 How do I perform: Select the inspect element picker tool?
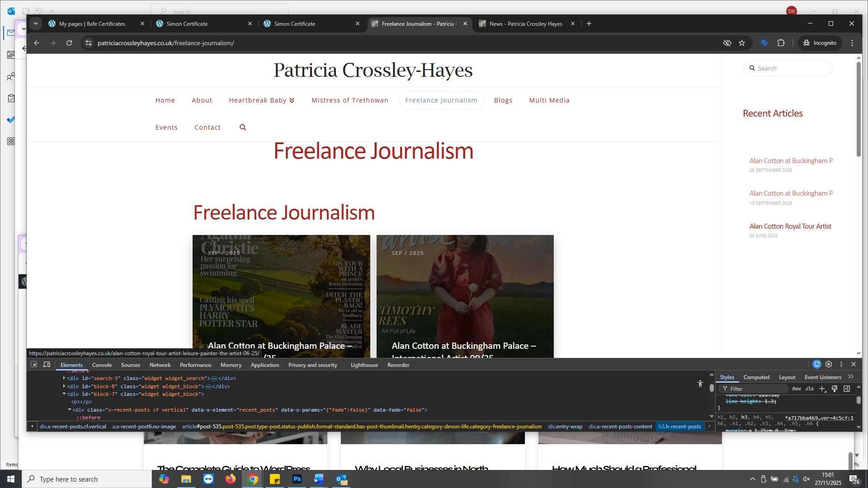34,365
